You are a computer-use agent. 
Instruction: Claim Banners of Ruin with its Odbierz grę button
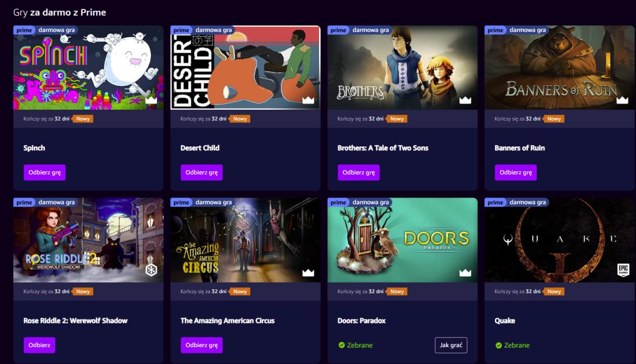coord(516,172)
